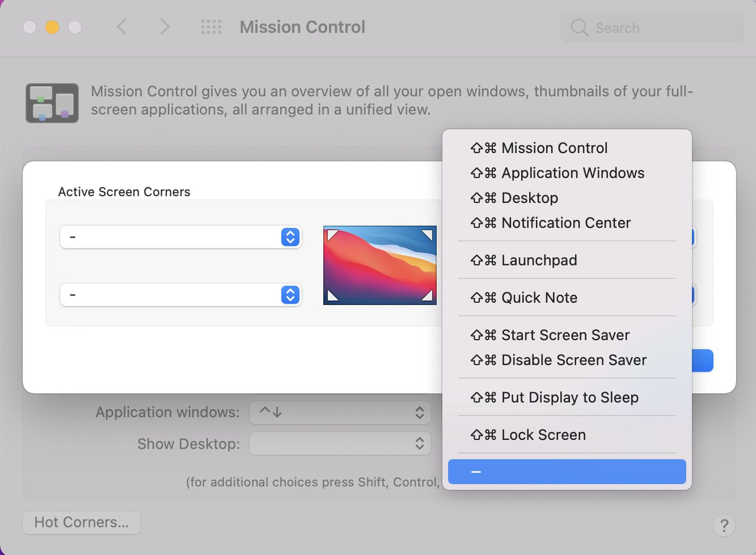Click the Mission Control pane icon
Viewport: 756px width, 555px height.
[x=52, y=103]
